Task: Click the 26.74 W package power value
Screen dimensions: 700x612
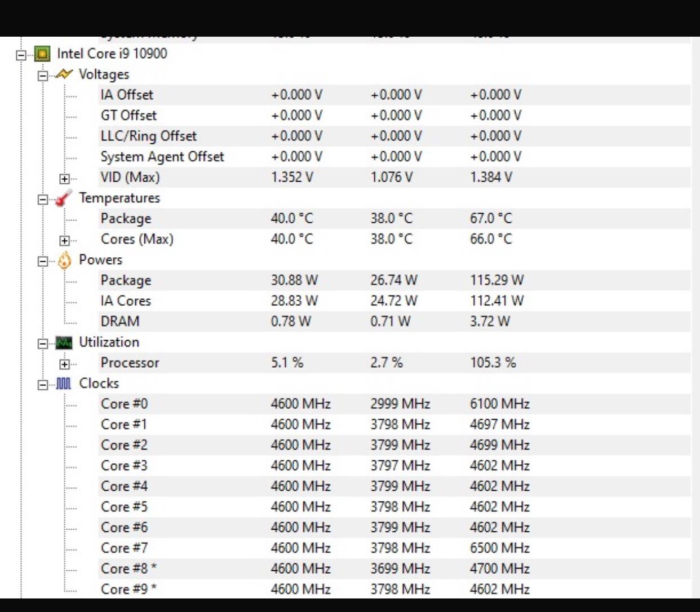Action: (x=394, y=280)
